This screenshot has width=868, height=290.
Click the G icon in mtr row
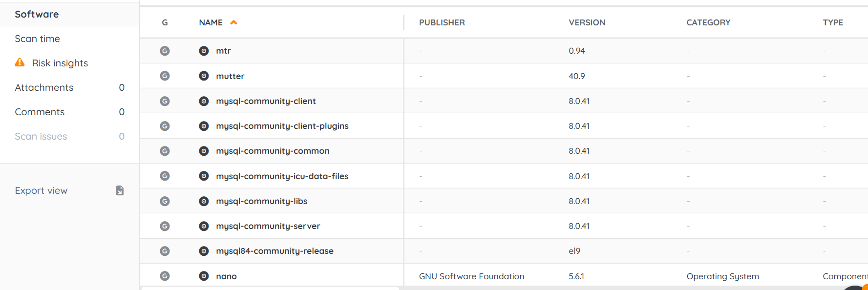tap(165, 51)
